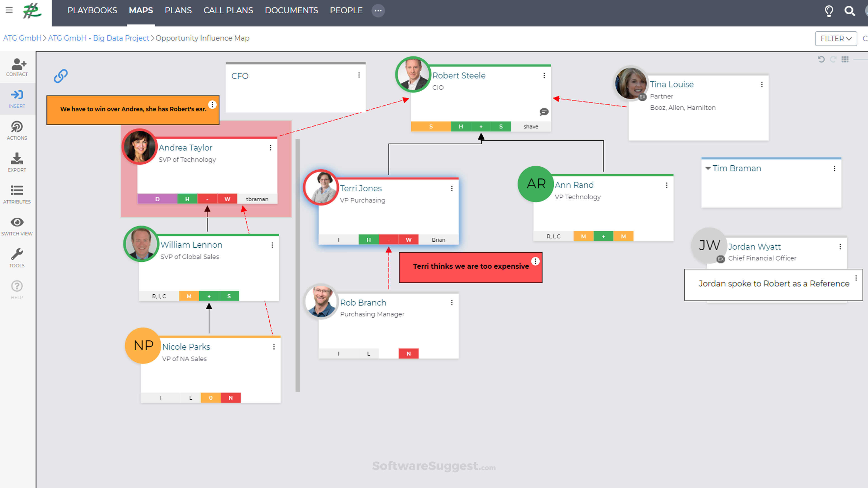Viewport: 868px width, 488px height.
Task: Click the blue link chain icon
Action: pyautogui.click(x=61, y=76)
